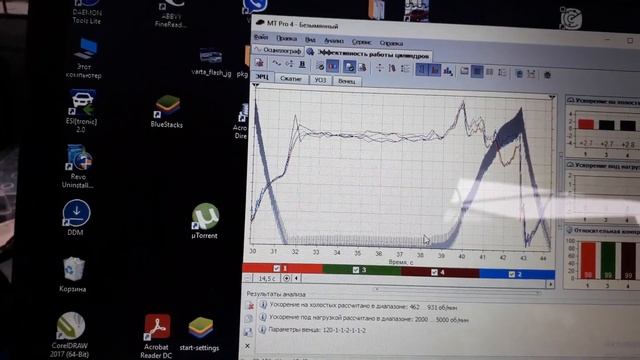Screen dimensions: 640x360
Task: Open the CorelDRAW 2017 desktop shortcut
Action: pos(70,335)
